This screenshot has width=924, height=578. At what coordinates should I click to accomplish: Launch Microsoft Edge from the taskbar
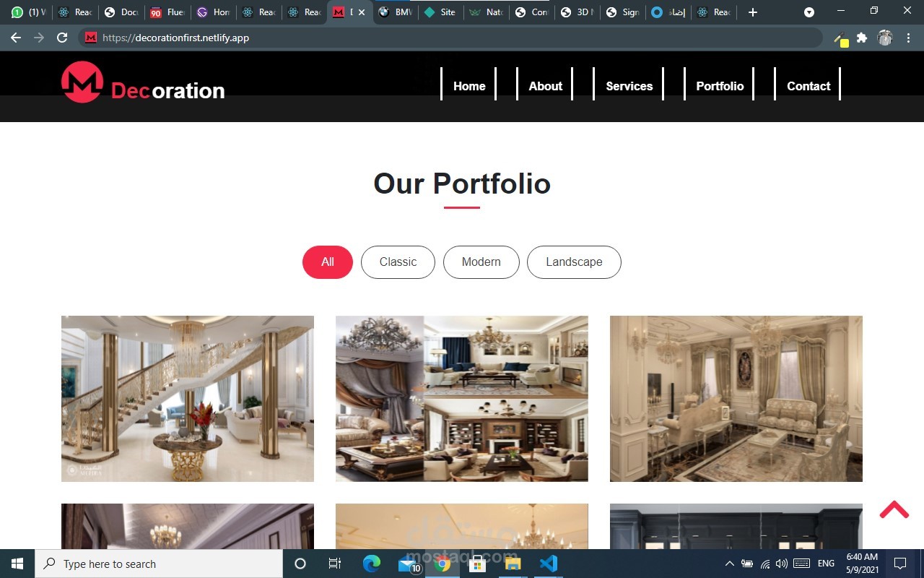(x=371, y=564)
